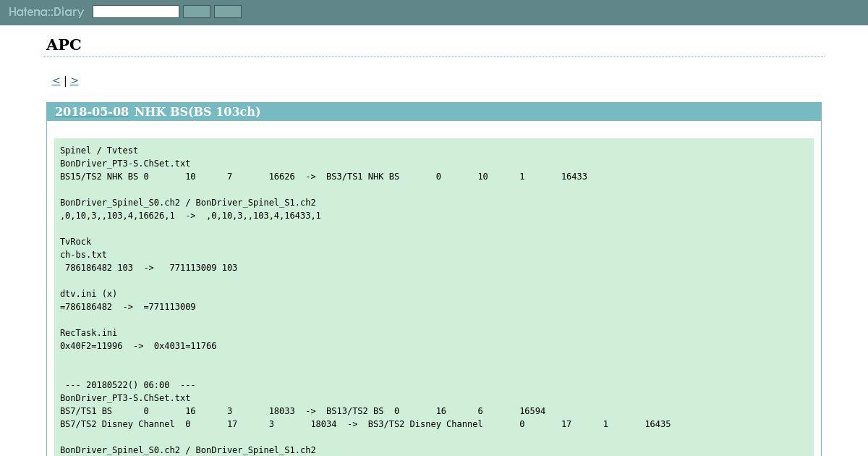The height and width of the screenshot is (456, 868).
Task: Click the string ',0,10,3,,103,4,16626,1'
Action: pos(117,216)
